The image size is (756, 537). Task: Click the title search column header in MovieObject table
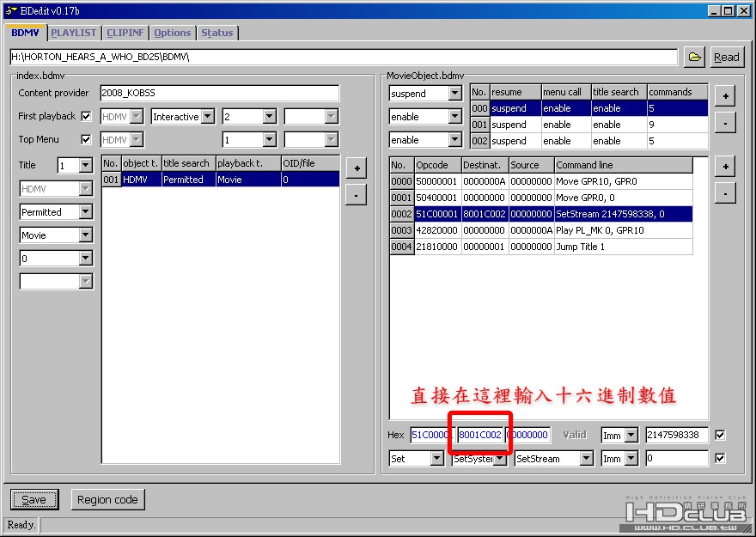(619, 92)
